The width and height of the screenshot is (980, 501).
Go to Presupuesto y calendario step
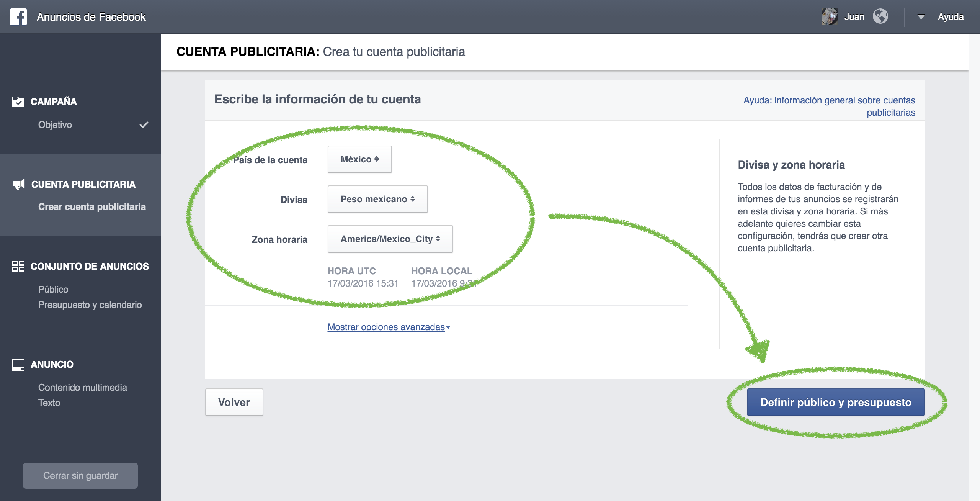(x=90, y=305)
